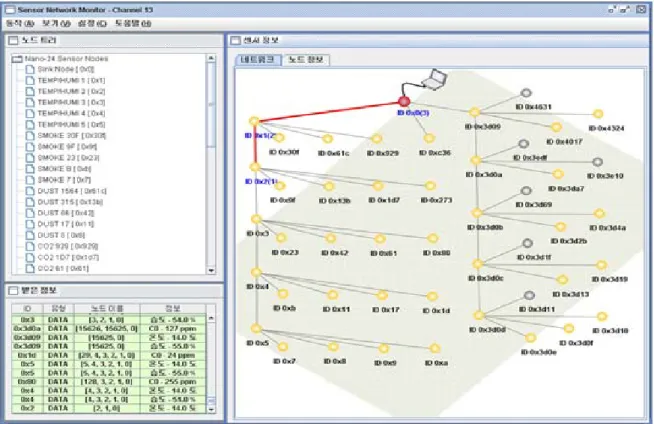Select router node ID 0x3d0c
This screenshot has height=424, width=654.
[x=478, y=264]
